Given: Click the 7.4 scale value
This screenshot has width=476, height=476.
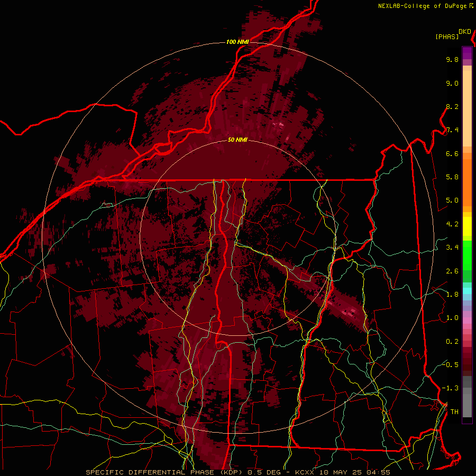Looking at the screenshot, I should click(x=452, y=130).
